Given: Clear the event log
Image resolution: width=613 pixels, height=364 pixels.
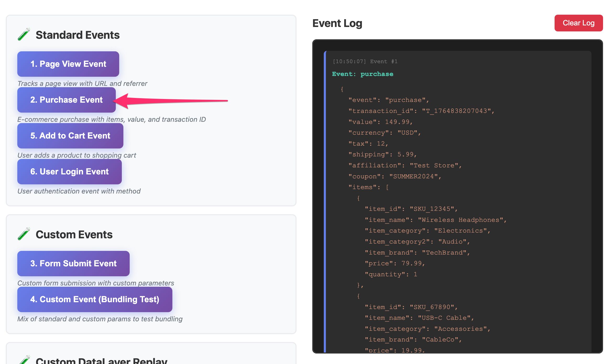Looking at the screenshot, I should click(578, 23).
